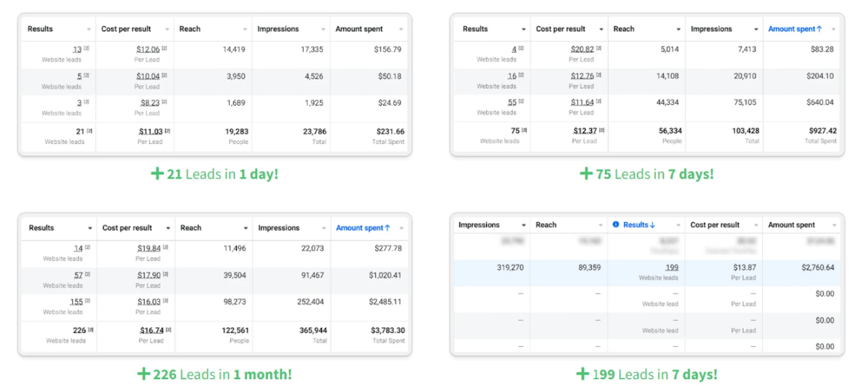Click footnote [2] marker next to 55 website leads
The width and height of the screenshot is (868, 386).
[x=521, y=102]
